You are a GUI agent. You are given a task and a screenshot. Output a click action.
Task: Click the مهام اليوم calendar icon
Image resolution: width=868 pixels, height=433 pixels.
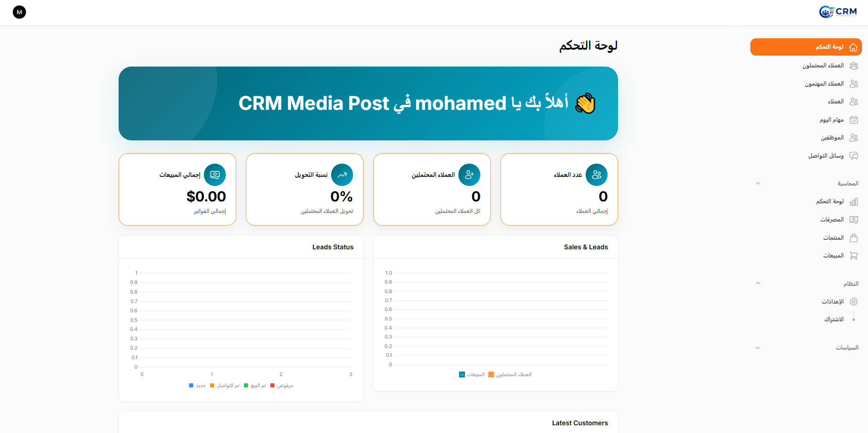coord(854,120)
